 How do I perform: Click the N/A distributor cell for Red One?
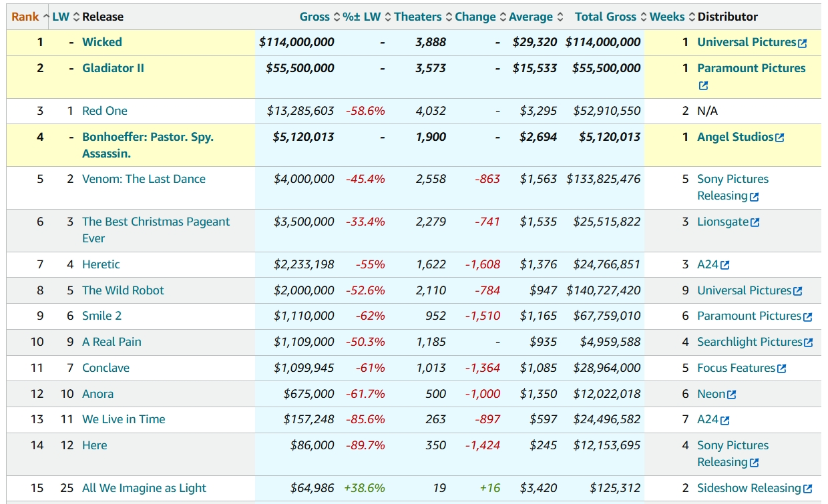[x=707, y=111]
